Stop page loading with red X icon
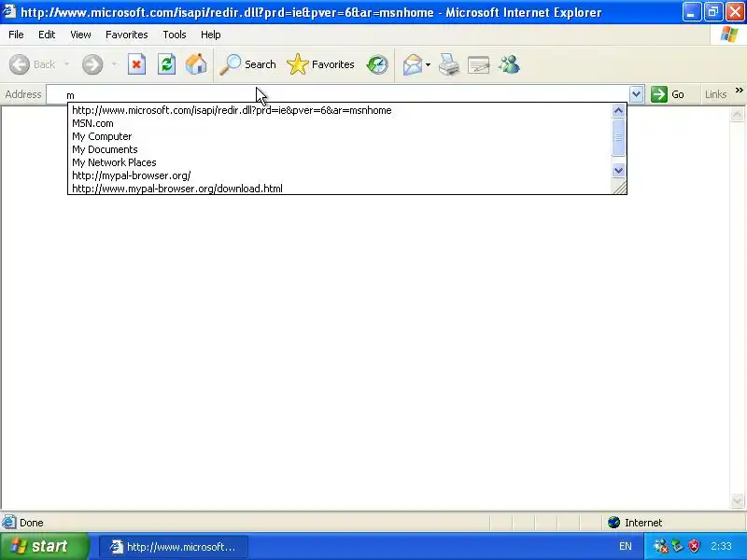The height and width of the screenshot is (560, 747). 136,64
